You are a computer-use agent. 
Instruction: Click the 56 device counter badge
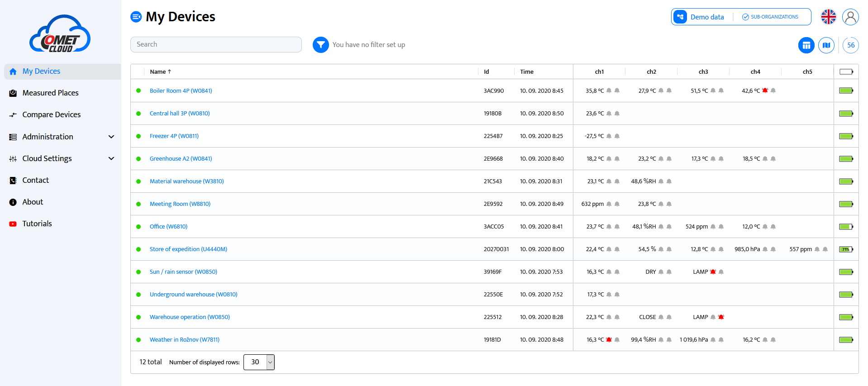(850, 45)
